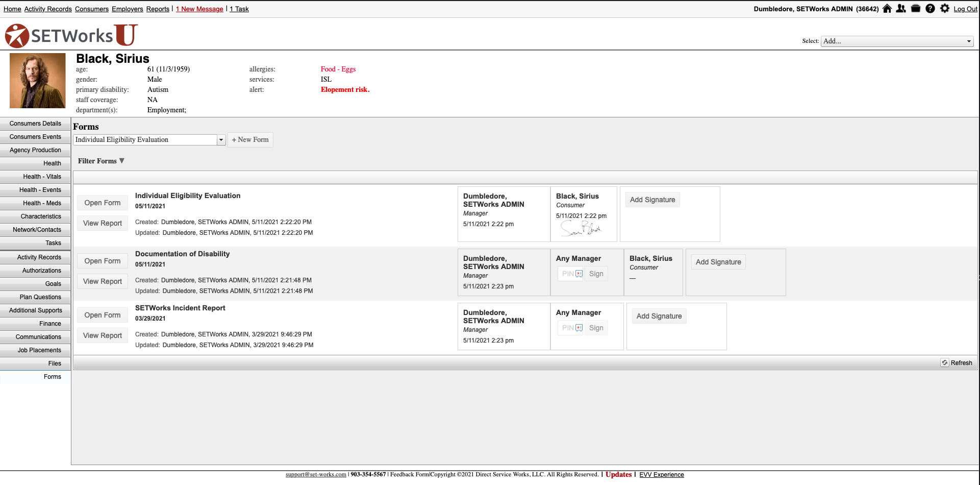Open help via the question mark icon
Screen dimensions: 980x485
pos(930,9)
